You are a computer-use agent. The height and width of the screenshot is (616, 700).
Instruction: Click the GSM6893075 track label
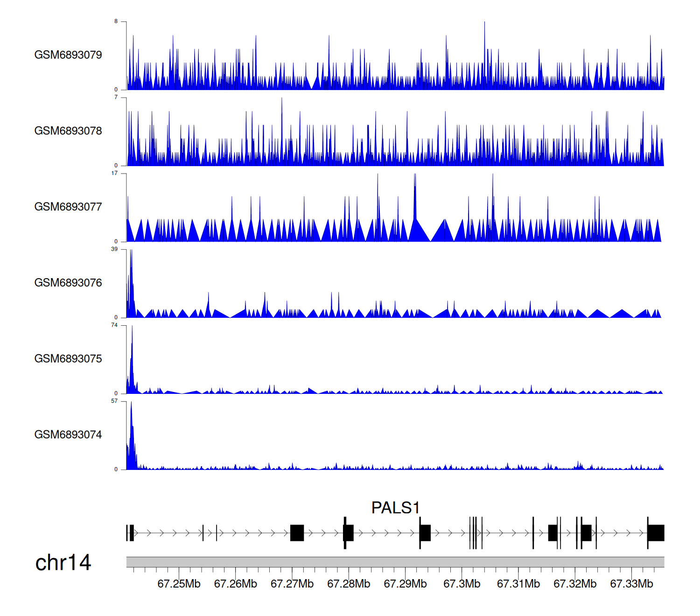[68, 359]
